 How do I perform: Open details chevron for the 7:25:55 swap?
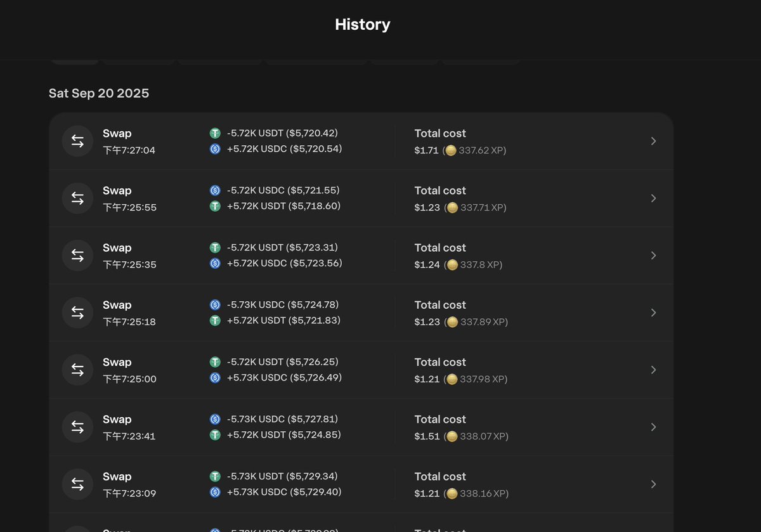(654, 198)
